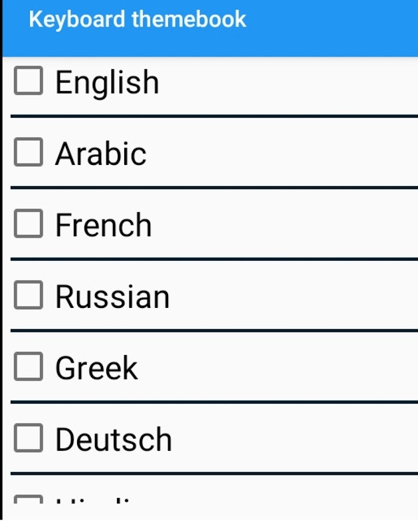Screen dimensions: 418x532
Task: Tick the French checkbox
Action: 29,224
